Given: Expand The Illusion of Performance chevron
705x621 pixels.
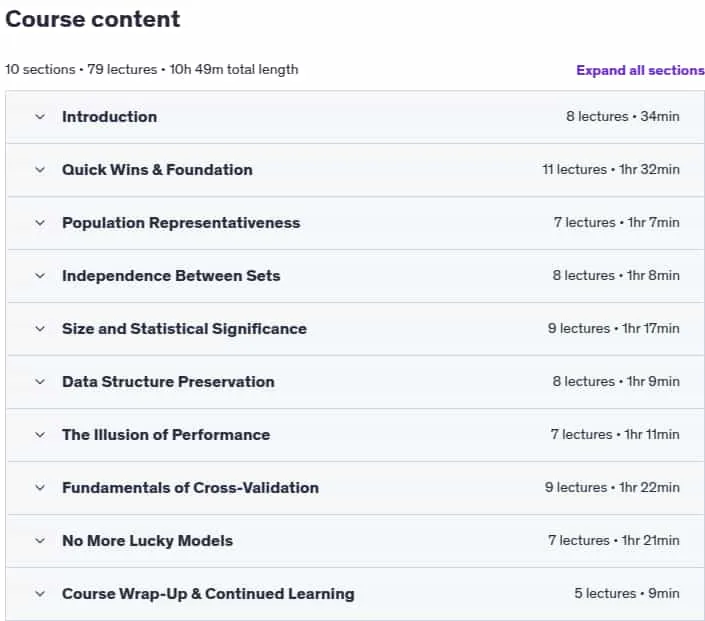Looking at the screenshot, I should point(40,435).
